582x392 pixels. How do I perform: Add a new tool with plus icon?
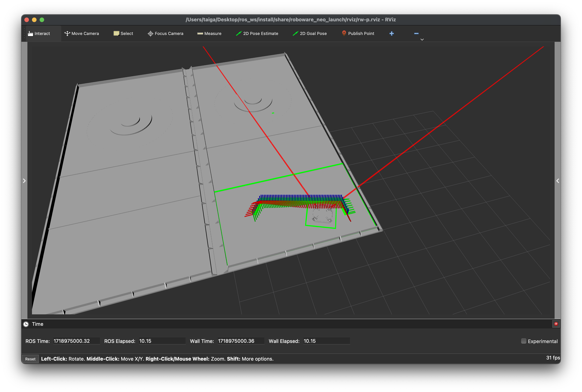pyautogui.click(x=391, y=33)
